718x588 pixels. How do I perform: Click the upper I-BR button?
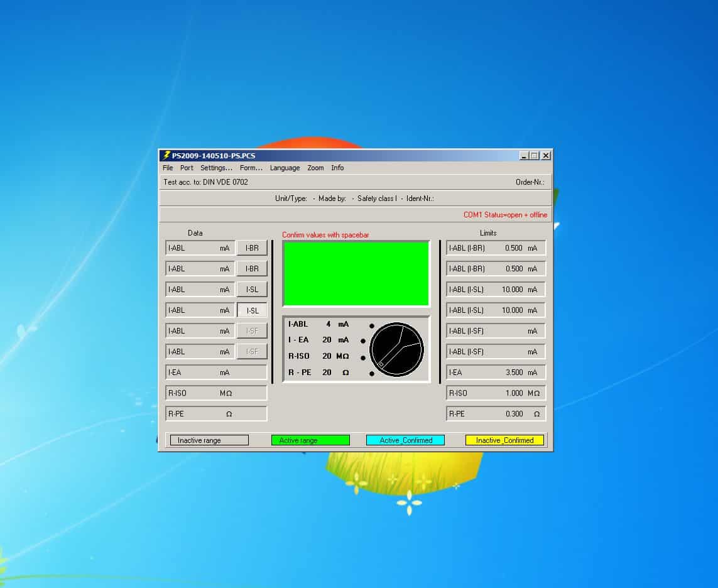click(x=252, y=248)
